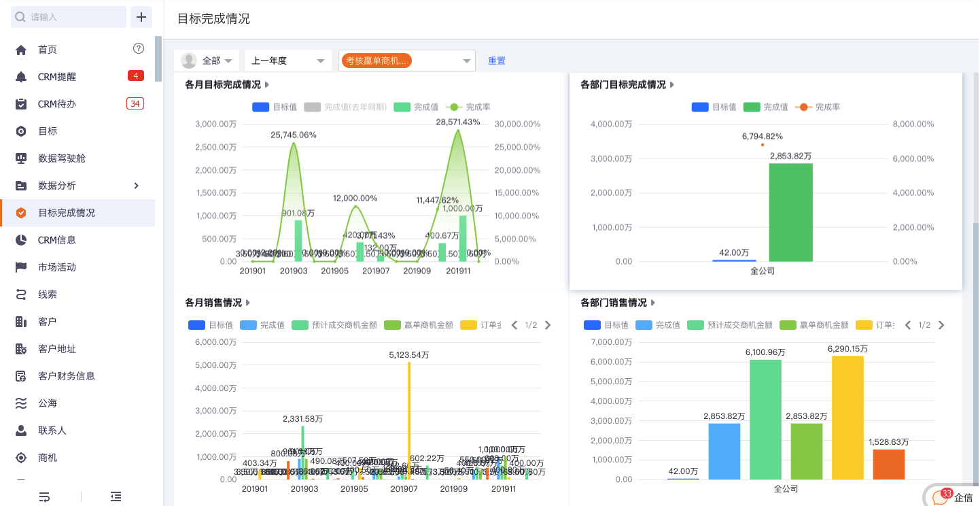The height and width of the screenshot is (506, 980).
Task: Open the 企信 chat bubble icon
Action: 941,497
